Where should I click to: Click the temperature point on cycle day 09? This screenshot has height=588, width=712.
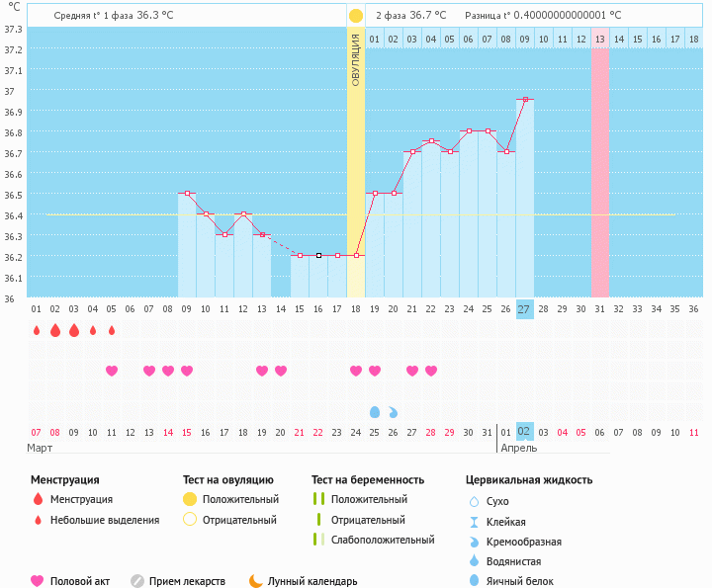(186, 194)
